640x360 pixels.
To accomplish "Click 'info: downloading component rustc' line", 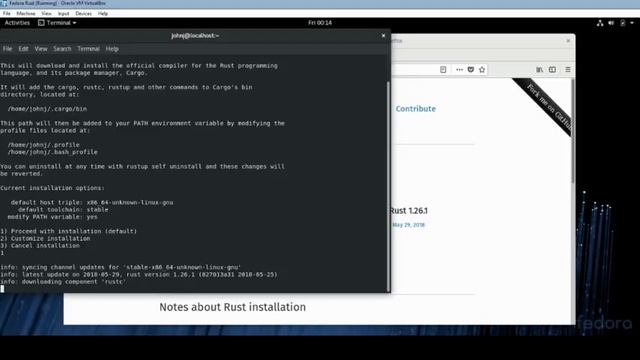I will (63, 282).
